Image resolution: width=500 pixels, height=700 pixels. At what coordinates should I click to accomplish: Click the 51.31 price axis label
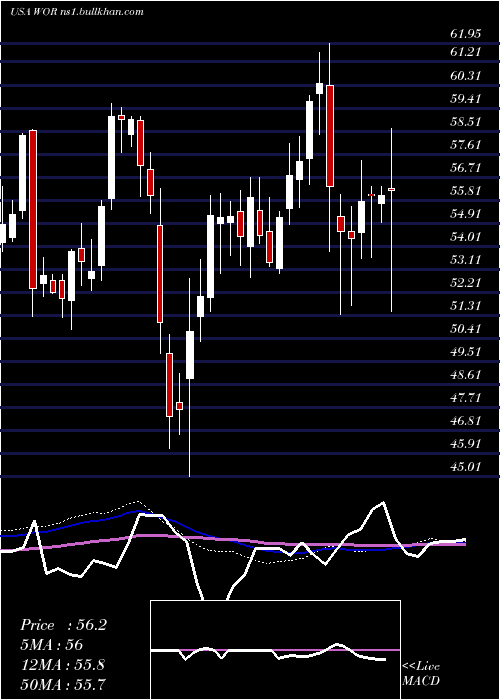click(466, 306)
